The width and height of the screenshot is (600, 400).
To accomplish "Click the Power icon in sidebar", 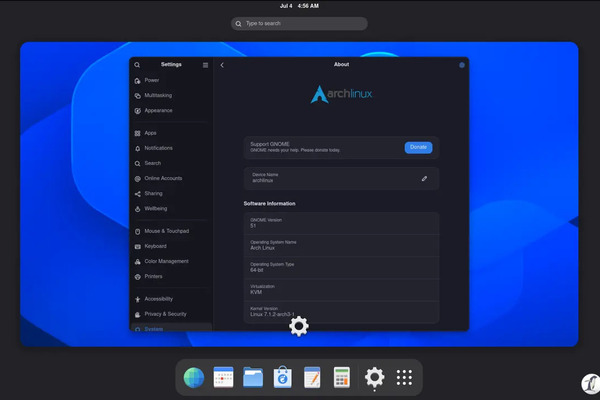I will pyautogui.click(x=138, y=81).
